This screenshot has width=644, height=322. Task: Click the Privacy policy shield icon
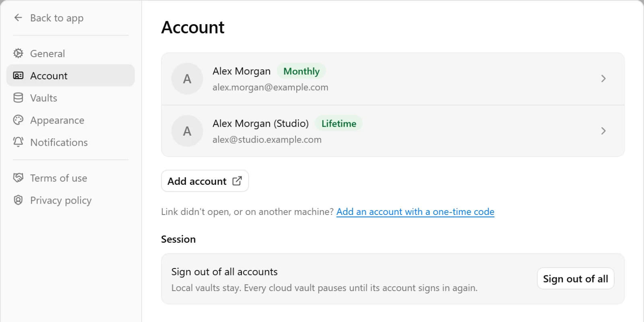18,200
